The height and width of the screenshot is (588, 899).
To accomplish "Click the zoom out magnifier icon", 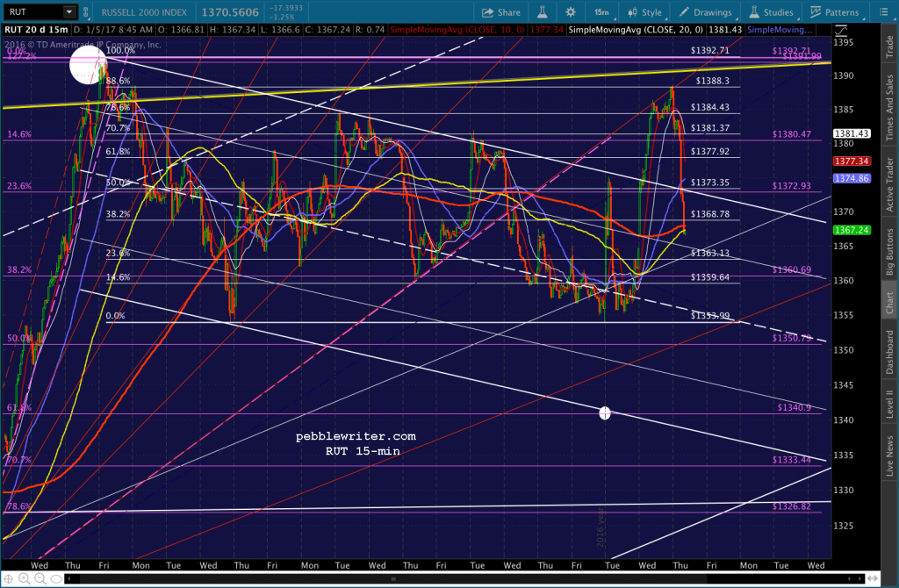I will click(x=40, y=579).
